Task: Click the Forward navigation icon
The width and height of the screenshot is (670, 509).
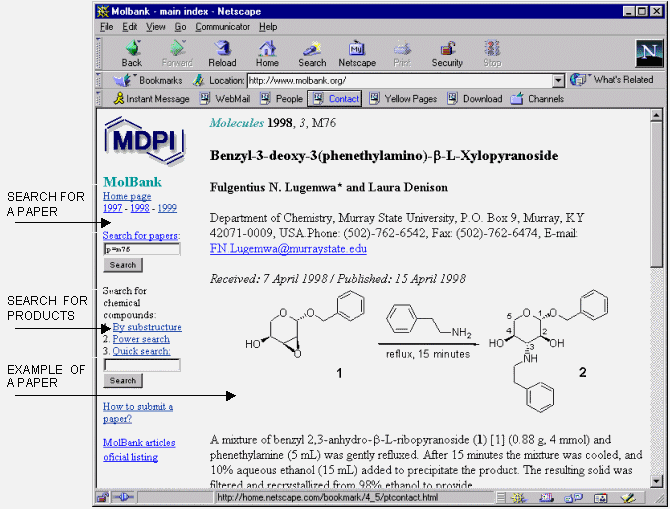Action: (x=177, y=54)
